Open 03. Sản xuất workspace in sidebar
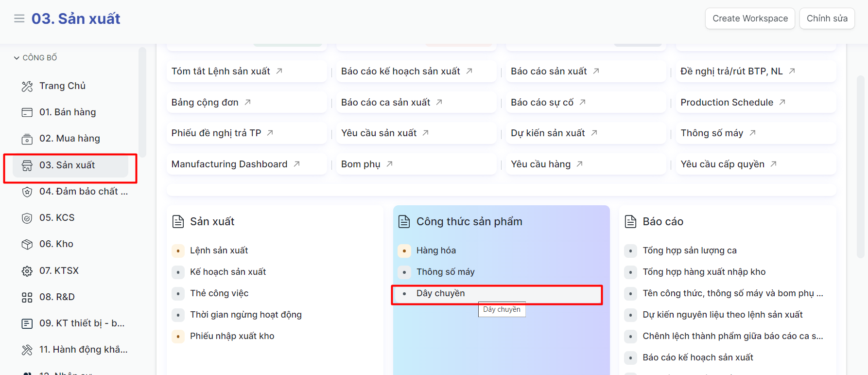The width and height of the screenshot is (868, 375). point(67,165)
